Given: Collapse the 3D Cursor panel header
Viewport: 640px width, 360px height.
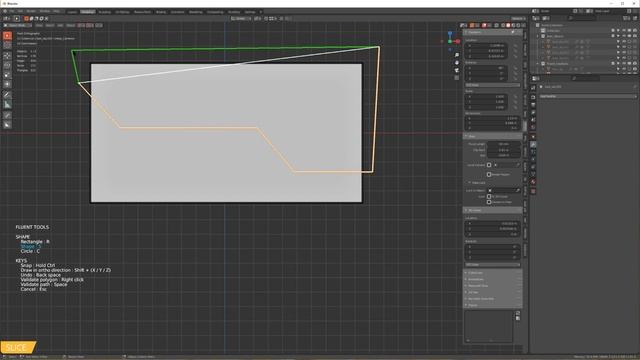Looking at the screenshot, I should click(492, 211).
